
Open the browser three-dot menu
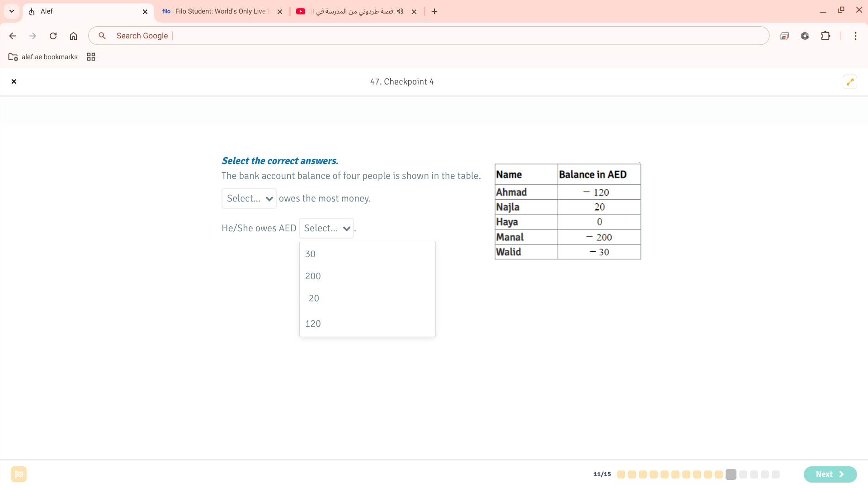click(855, 36)
